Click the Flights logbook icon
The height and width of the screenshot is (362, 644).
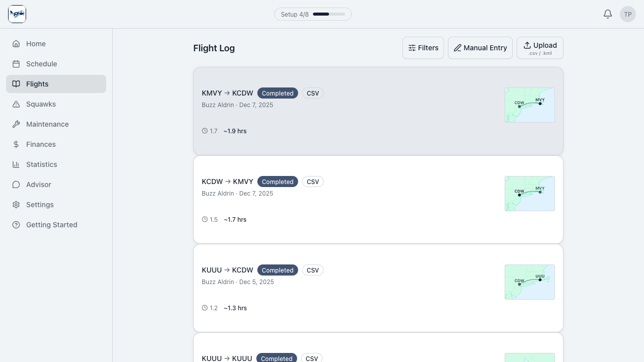[x=16, y=84]
